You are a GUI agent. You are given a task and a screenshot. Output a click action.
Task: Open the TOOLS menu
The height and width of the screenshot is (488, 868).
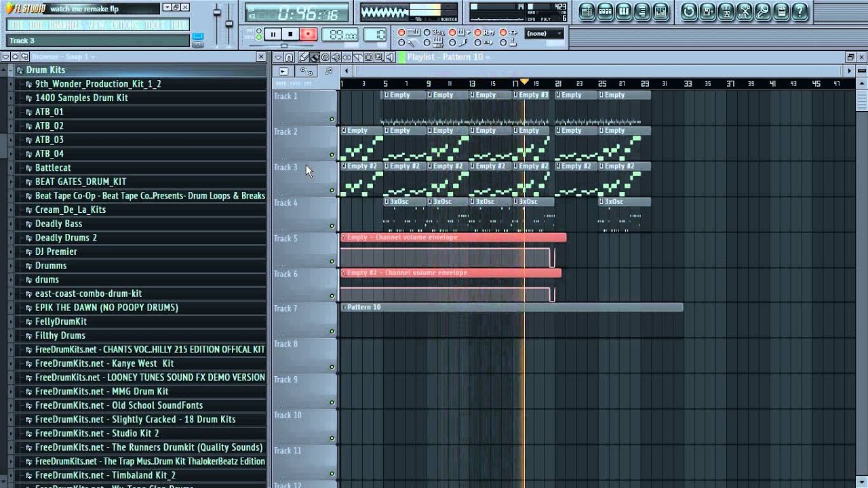(154, 25)
